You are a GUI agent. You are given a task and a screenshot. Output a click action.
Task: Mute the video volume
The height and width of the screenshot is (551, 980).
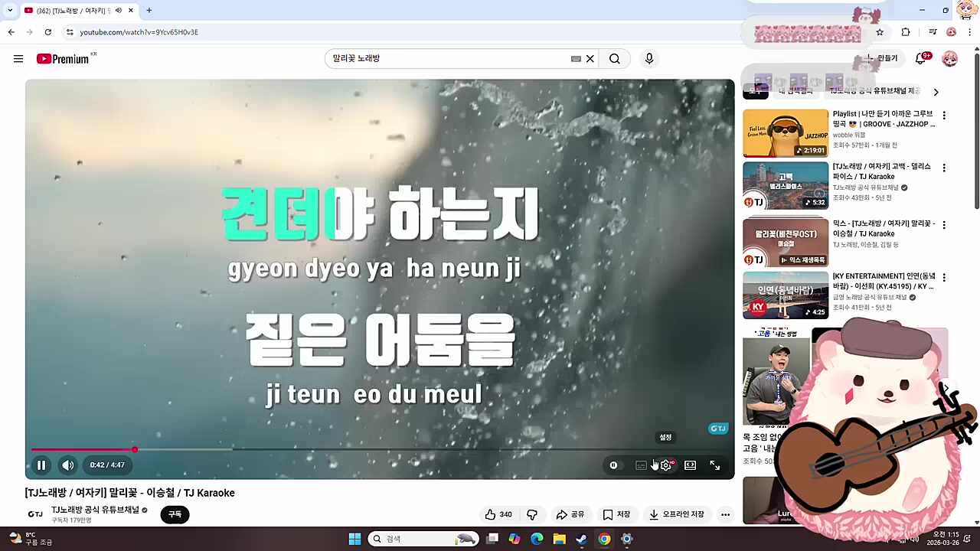click(68, 465)
